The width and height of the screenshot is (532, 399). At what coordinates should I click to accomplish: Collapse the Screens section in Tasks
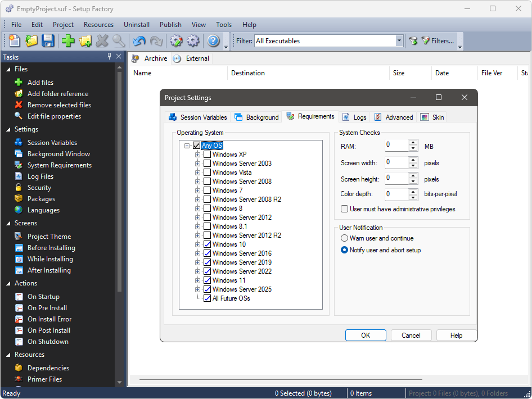(x=8, y=224)
